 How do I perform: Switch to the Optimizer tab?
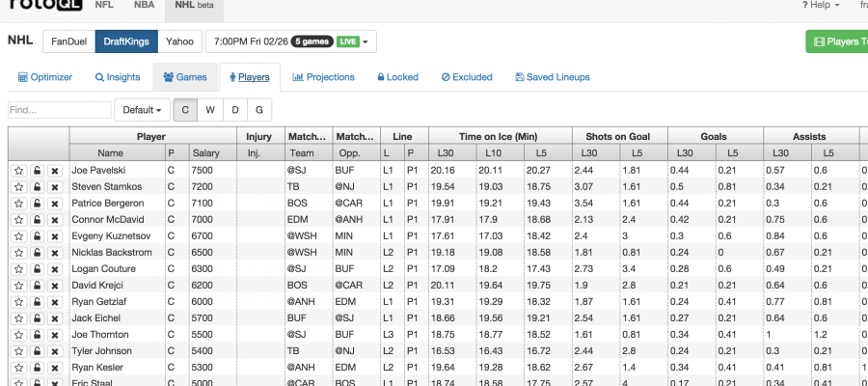[x=45, y=77]
